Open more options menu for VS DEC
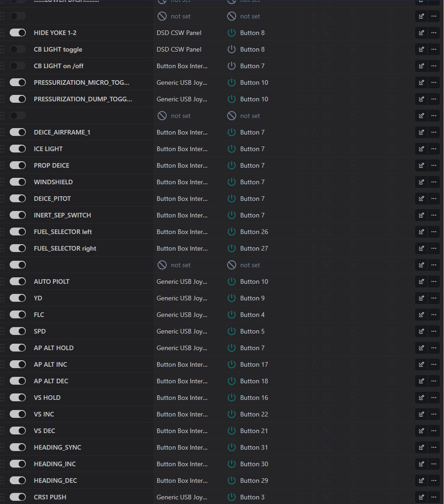This screenshot has width=444, height=504. [x=433, y=431]
